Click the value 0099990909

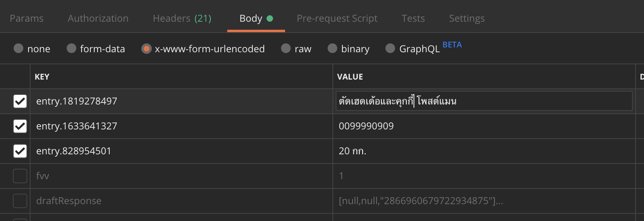coord(366,126)
